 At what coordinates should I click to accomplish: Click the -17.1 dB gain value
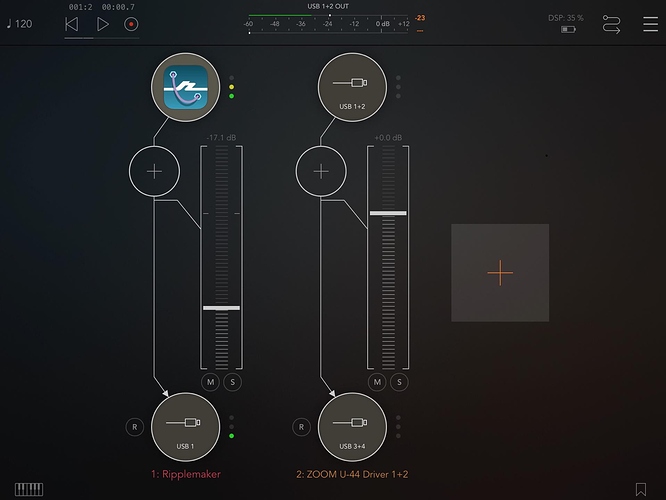pyautogui.click(x=221, y=138)
